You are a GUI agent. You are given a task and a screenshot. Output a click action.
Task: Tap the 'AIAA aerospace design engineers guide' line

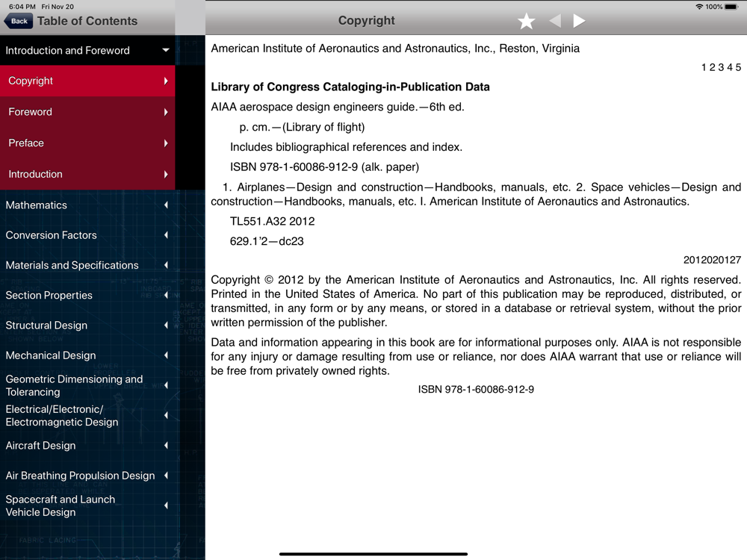pos(338,107)
